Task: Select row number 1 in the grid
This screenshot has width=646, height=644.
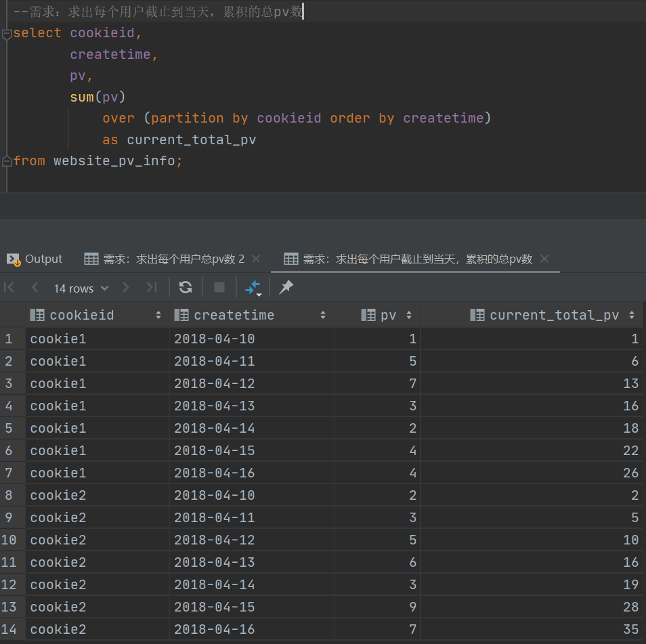Action: (x=9, y=339)
